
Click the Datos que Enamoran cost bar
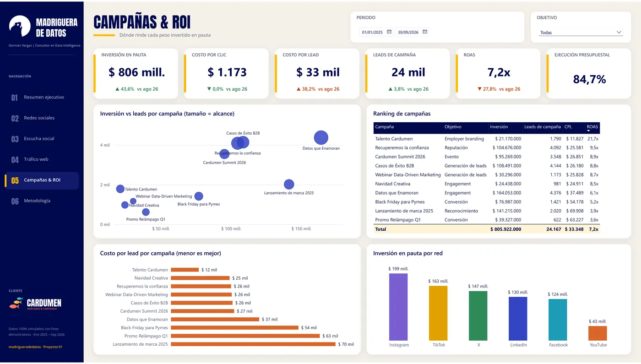tap(215, 319)
